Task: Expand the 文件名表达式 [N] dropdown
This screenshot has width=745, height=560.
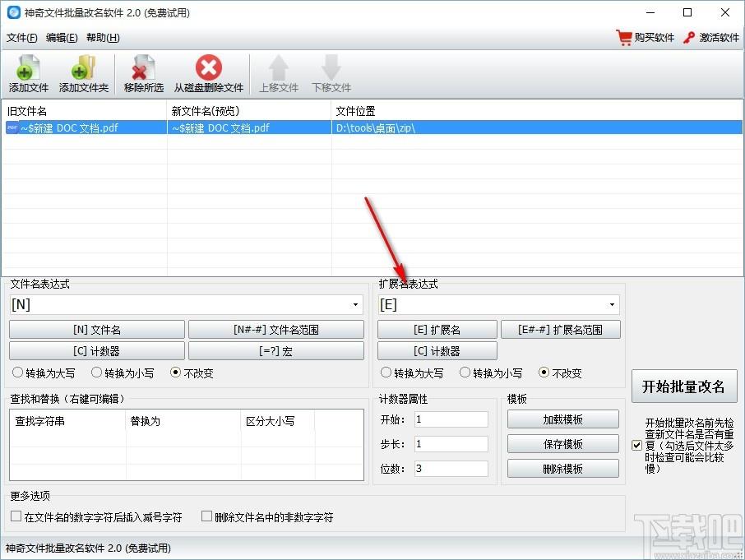Action: (x=355, y=304)
